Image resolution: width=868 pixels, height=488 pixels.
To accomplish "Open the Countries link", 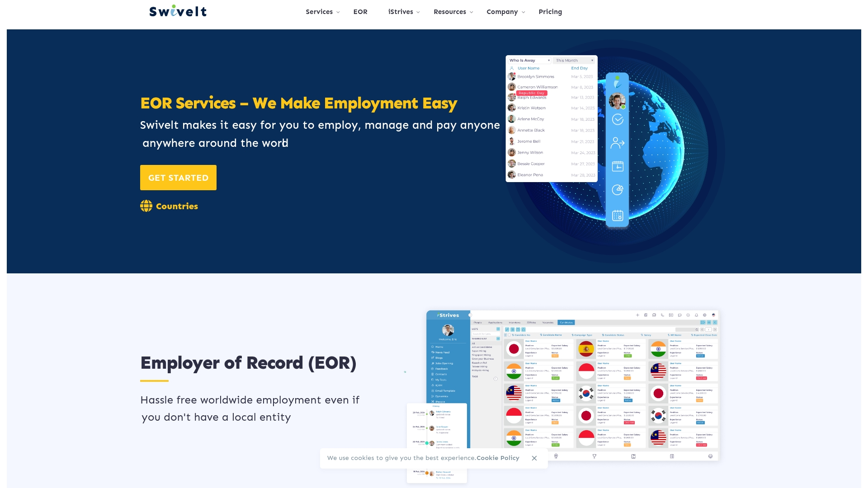I will point(177,206).
